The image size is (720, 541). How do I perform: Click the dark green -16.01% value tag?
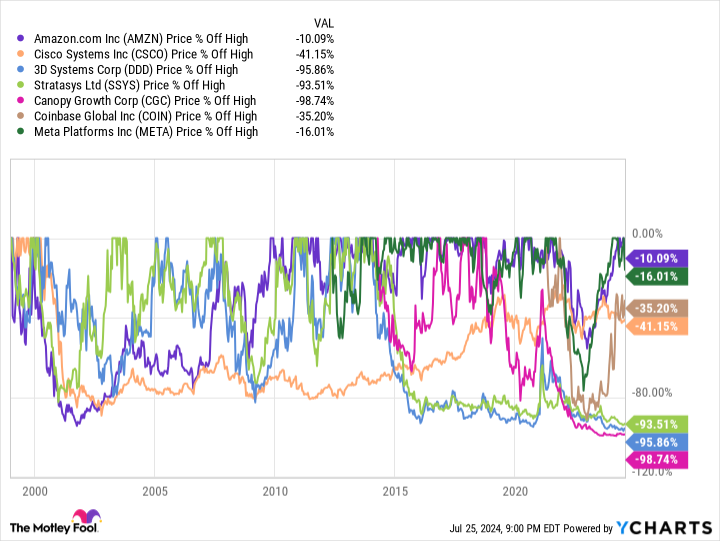pos(657,276)
